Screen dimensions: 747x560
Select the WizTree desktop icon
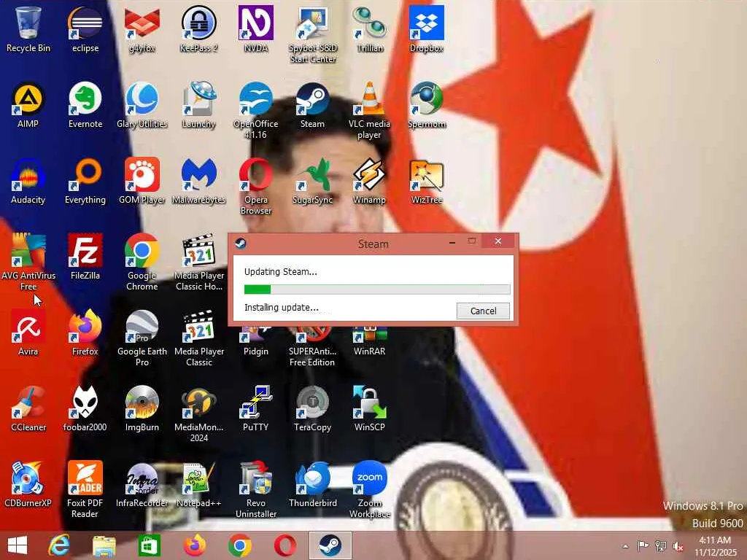[x=426, y=181]
